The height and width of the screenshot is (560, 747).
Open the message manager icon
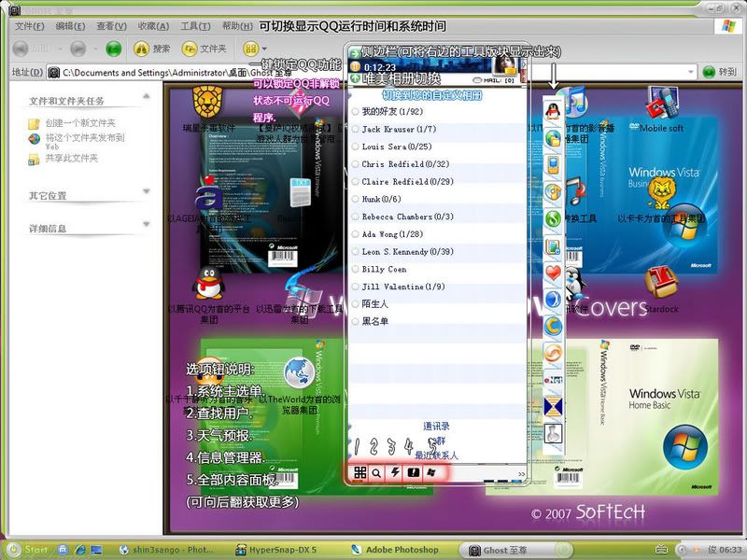pyautogui.click(x=413, y=473)
